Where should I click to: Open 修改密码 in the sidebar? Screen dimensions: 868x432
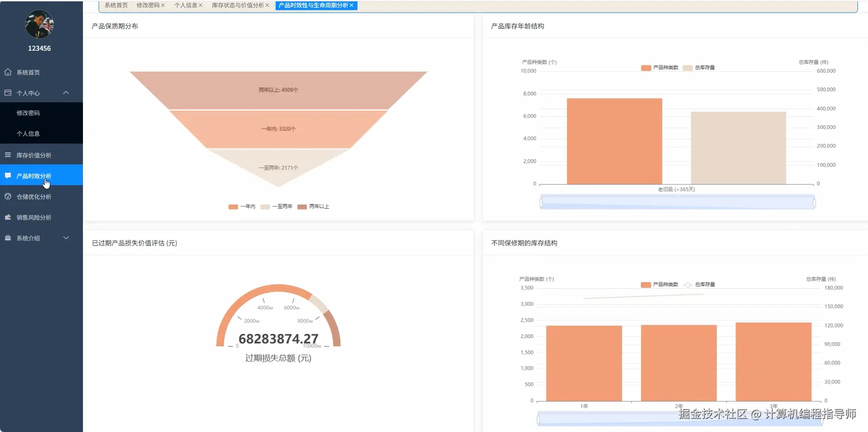click(x=41, y=113)
